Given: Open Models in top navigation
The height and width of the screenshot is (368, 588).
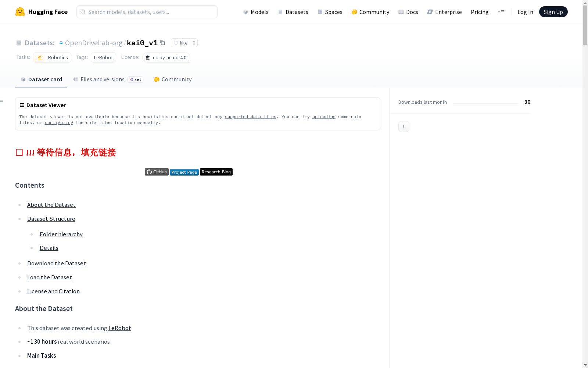Looking at the screenshot, I should click(256, 12).
